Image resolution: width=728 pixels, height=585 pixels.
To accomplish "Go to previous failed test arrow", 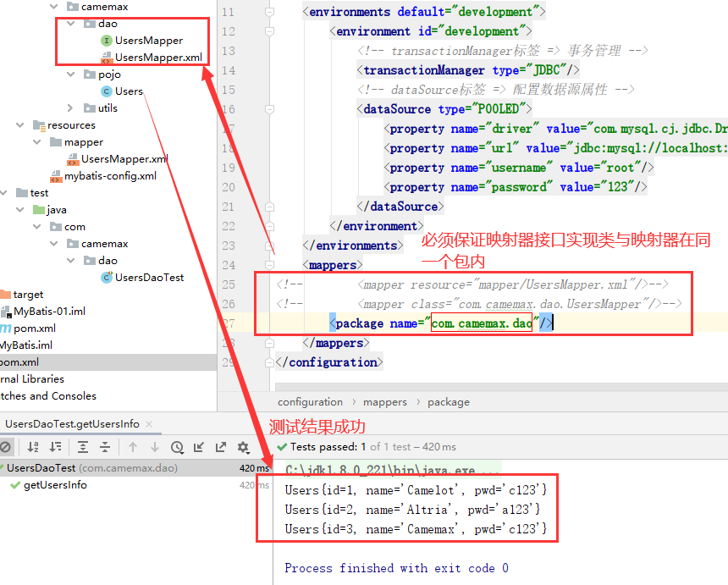I will [133, 447].
